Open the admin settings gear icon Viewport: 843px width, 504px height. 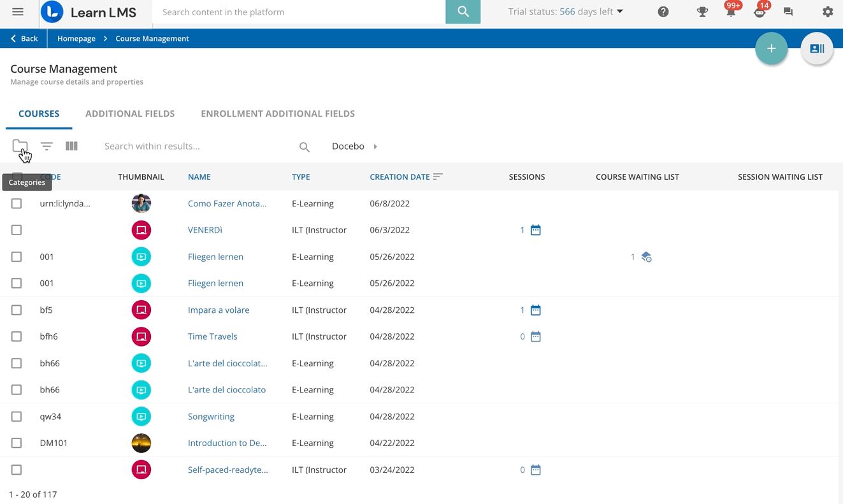coord(827,12)
